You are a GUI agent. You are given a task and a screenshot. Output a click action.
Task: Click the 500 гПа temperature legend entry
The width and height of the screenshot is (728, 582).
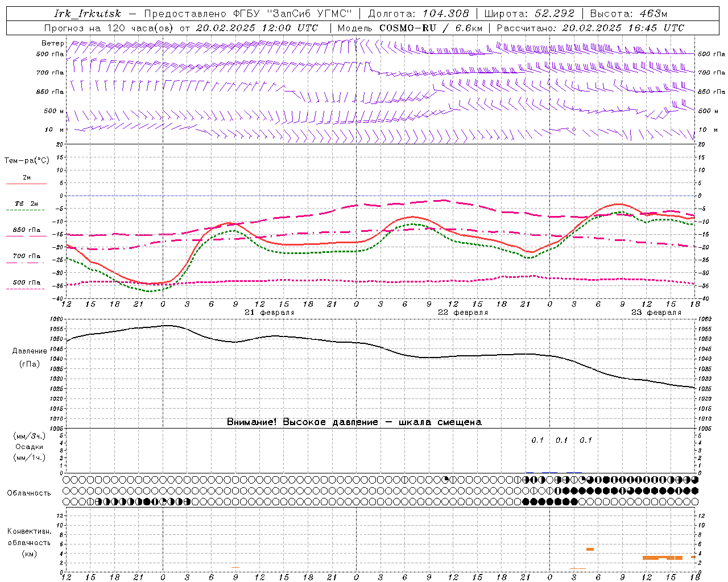click(x=26, y=282)
